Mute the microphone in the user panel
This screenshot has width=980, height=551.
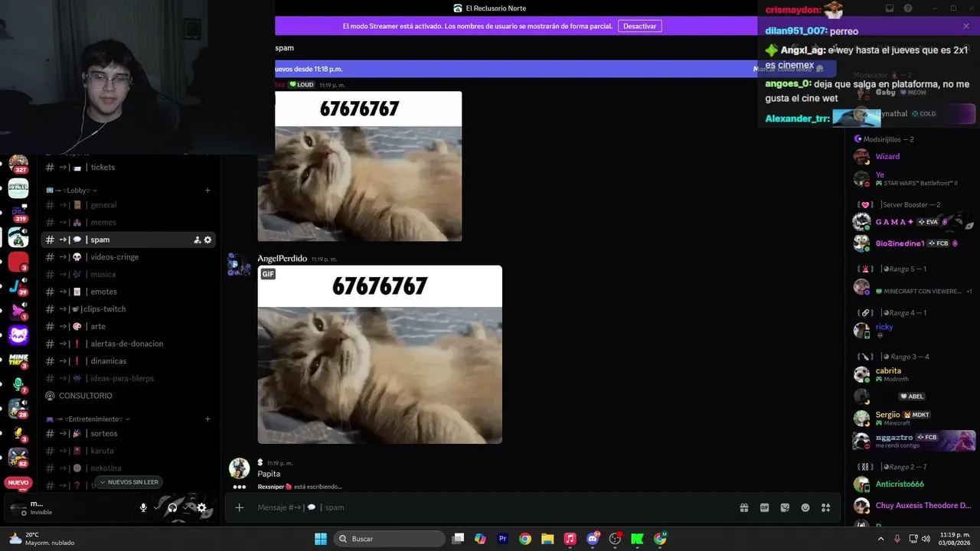143,507
